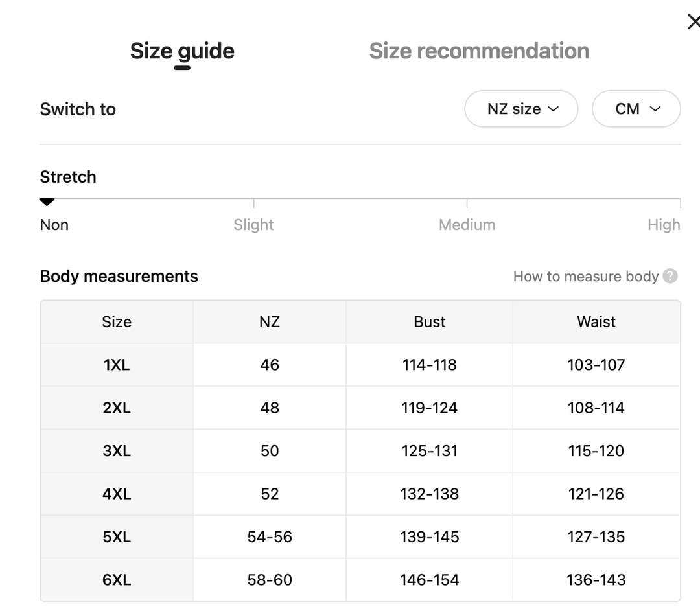
Task: Select the 3XL size row
Action: (x=117, y=451)
